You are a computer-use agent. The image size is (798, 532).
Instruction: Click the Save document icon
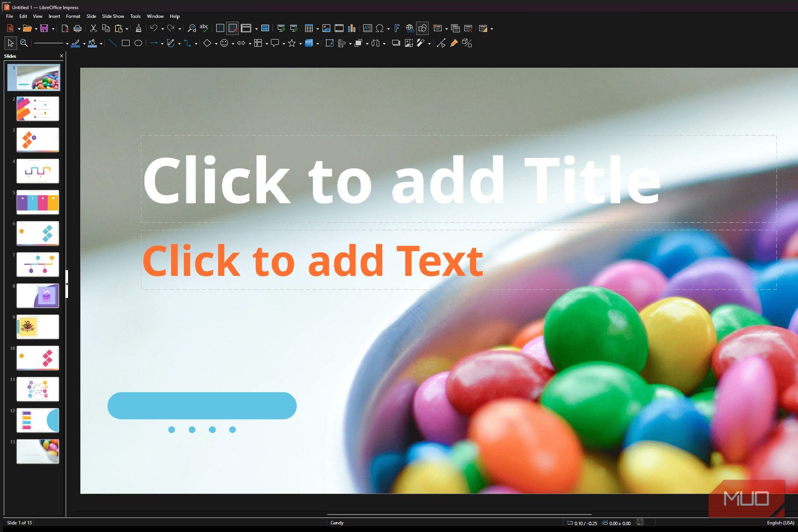pyautogui.click(x=44, y=28)
